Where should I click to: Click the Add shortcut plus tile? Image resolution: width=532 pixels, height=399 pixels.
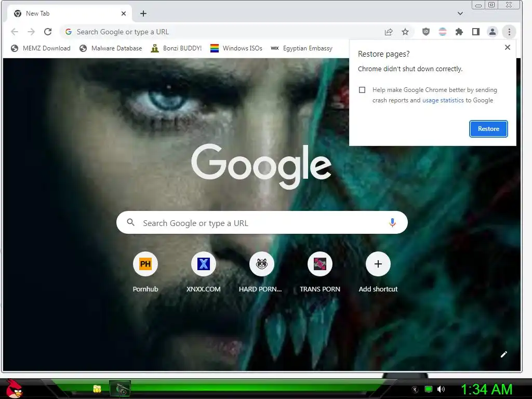[378, 264]
